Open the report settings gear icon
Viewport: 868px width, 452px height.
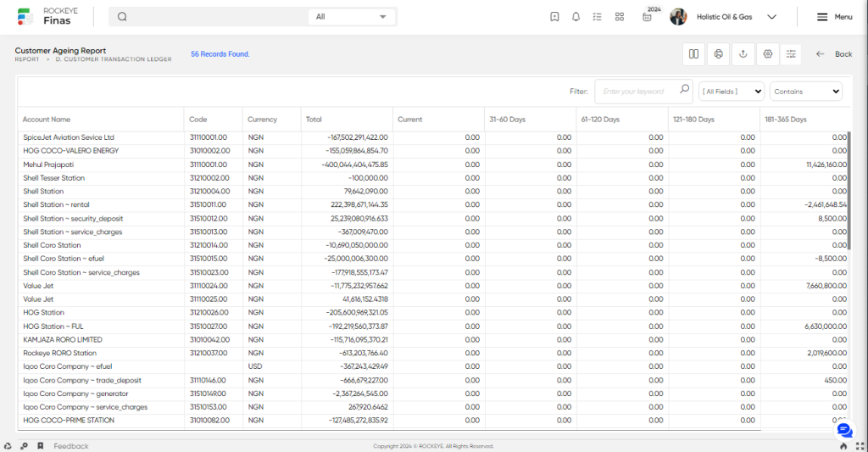tap(768, 53)
